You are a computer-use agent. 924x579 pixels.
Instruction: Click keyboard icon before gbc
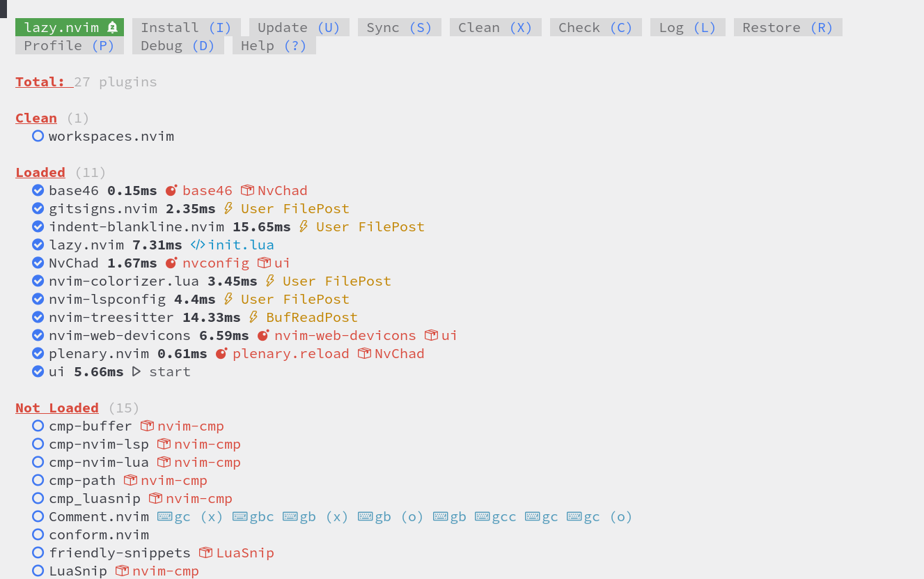click(x=240, y=516)
